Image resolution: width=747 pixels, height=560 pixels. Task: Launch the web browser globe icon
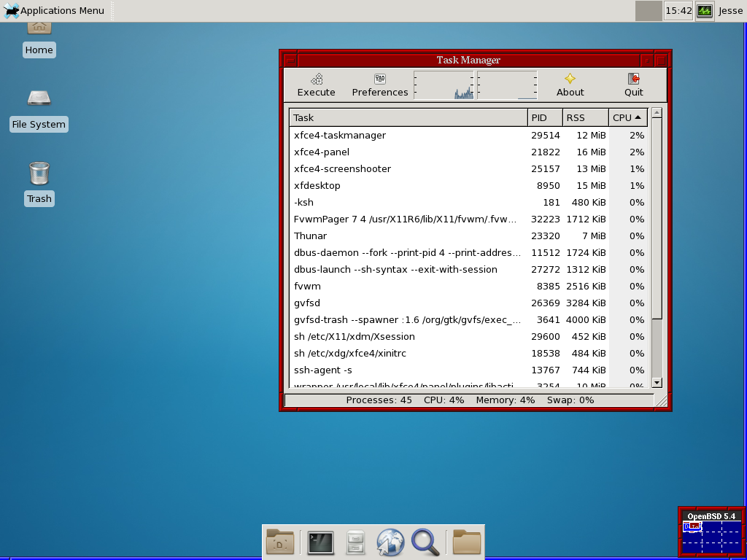[x=390, y=542]
